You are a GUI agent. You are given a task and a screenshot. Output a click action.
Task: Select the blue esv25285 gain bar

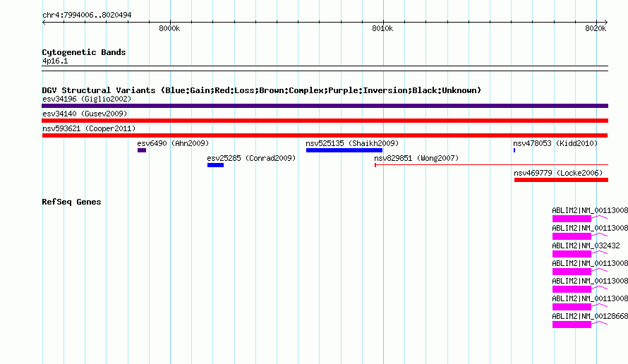click(215, 165)
